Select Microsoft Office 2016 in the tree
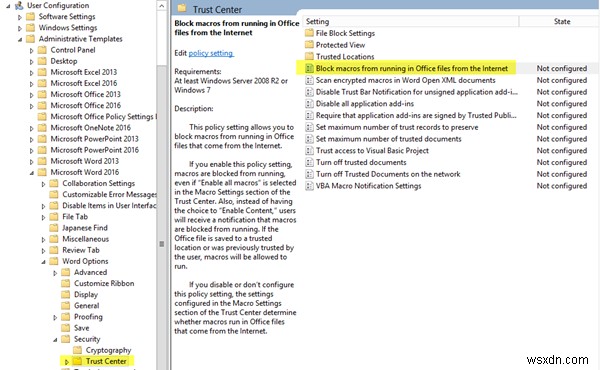This screenshot has width=600, height=370. (85, 105)
